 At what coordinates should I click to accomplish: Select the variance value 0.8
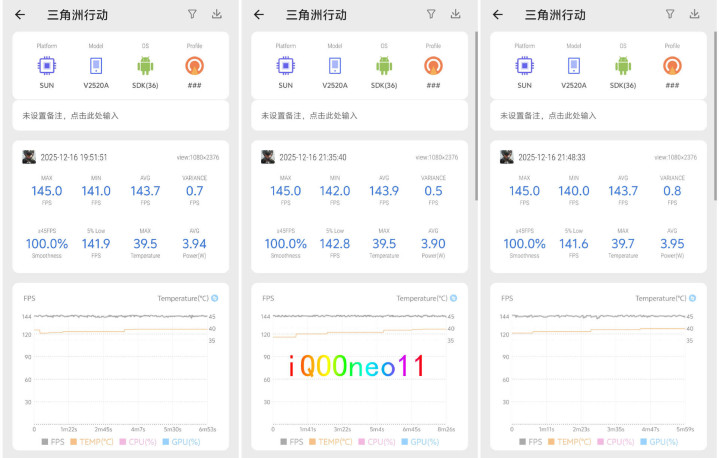pyautogui.click(x=672, y=191)
